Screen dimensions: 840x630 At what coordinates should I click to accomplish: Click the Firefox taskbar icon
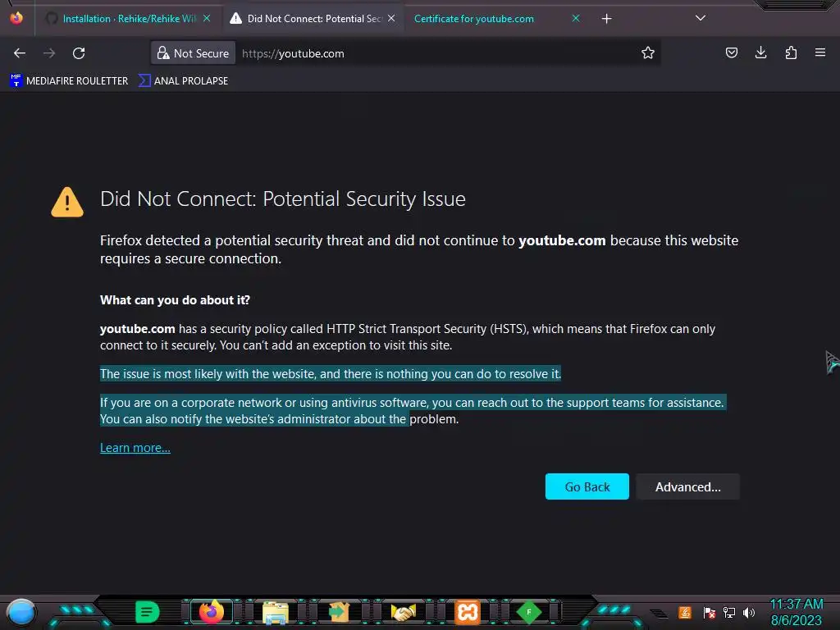point(211,612)
